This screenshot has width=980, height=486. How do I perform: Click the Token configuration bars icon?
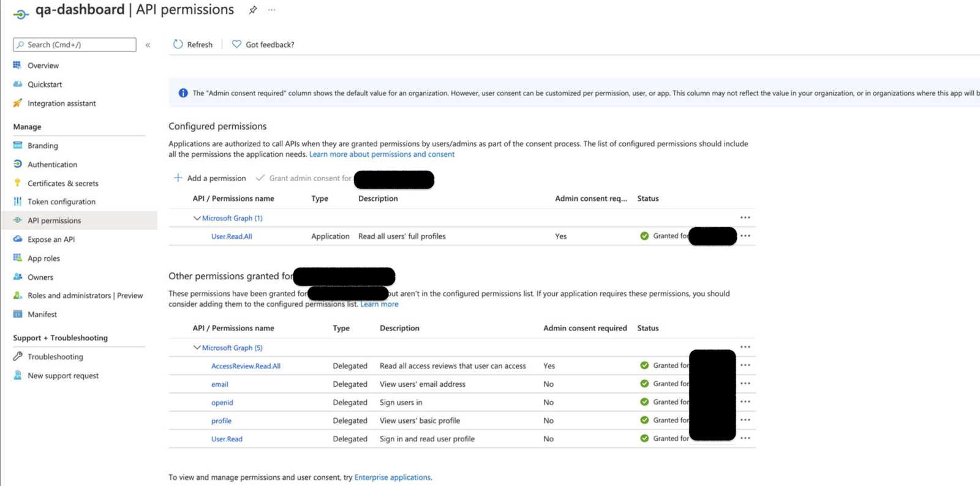[17, 201]
